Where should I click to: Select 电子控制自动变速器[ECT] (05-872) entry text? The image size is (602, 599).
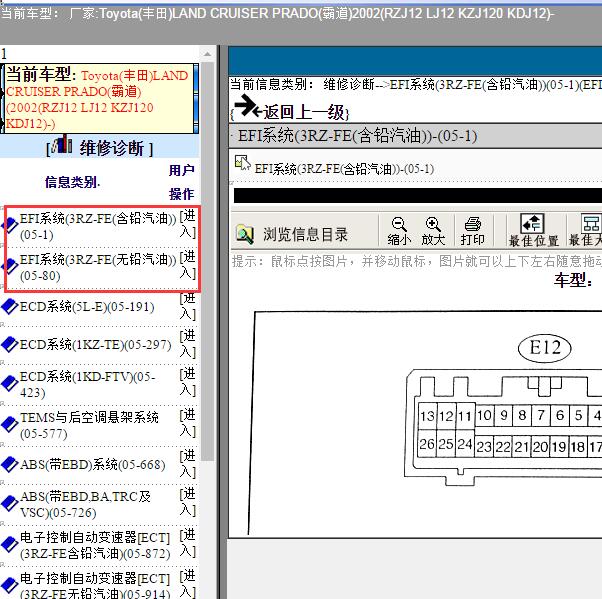(95, 545)
